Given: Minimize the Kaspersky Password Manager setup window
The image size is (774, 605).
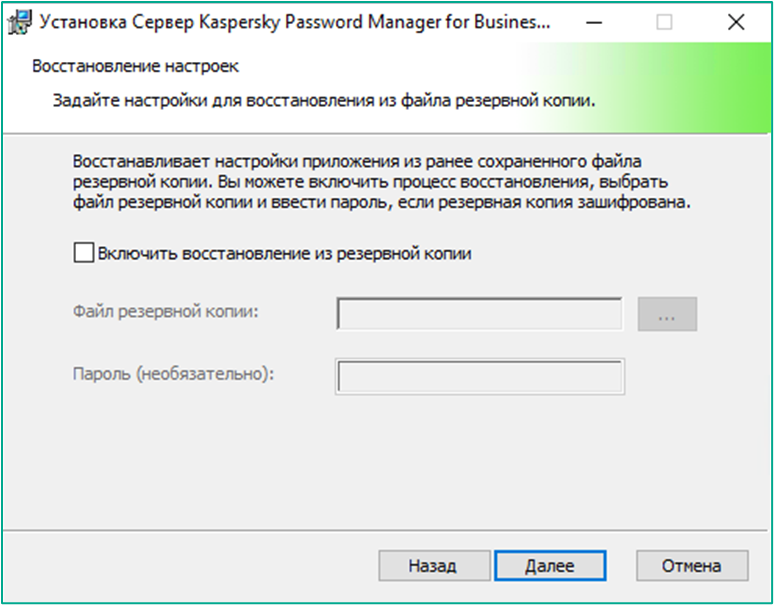Looking at the screenshot, I should click(x=594, y=23).
